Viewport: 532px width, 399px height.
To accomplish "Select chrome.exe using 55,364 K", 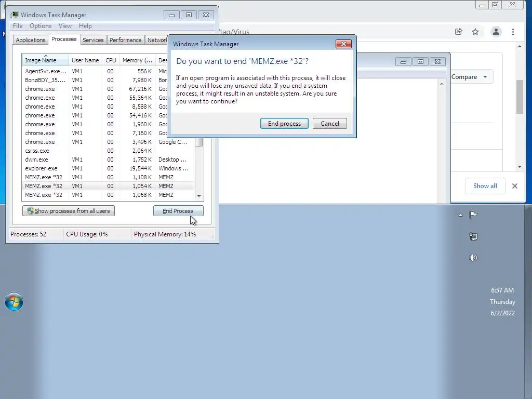I will (x=108, y=98).
